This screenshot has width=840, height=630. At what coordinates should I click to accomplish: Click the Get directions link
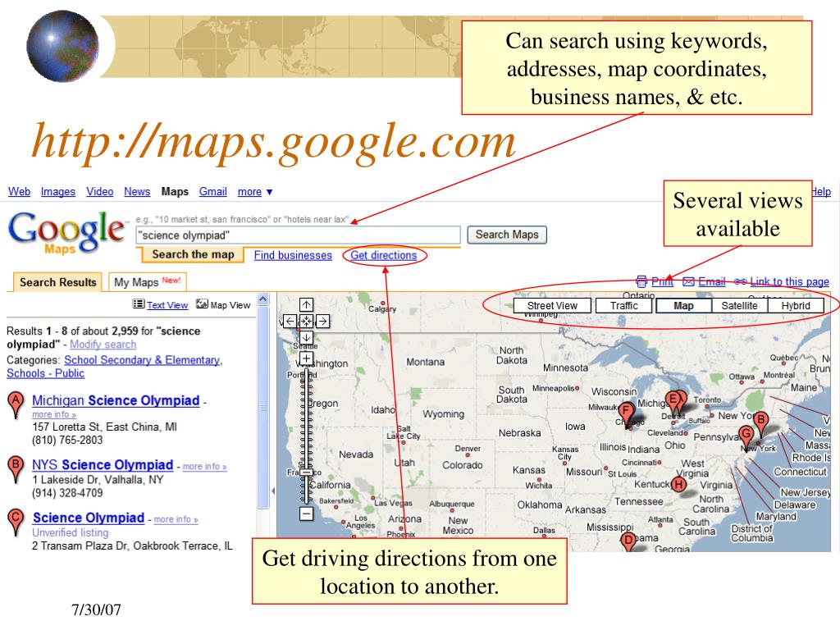pos(384,255)
